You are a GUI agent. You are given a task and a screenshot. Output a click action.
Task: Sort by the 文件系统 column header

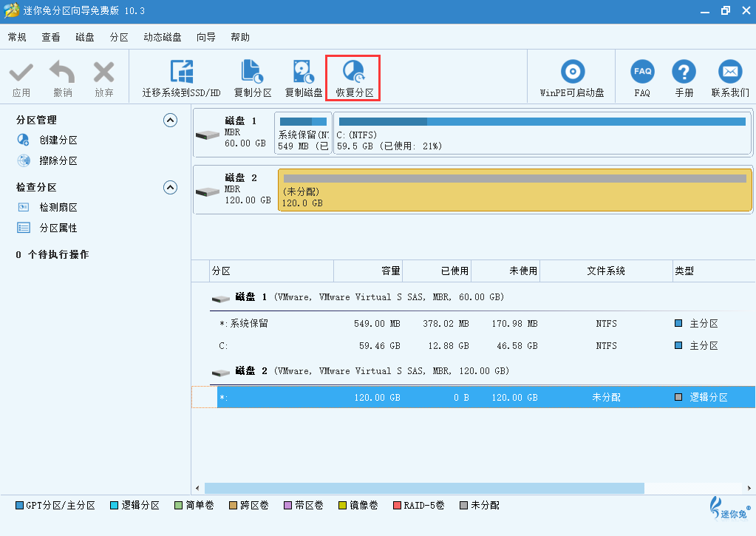pos(606,271)
